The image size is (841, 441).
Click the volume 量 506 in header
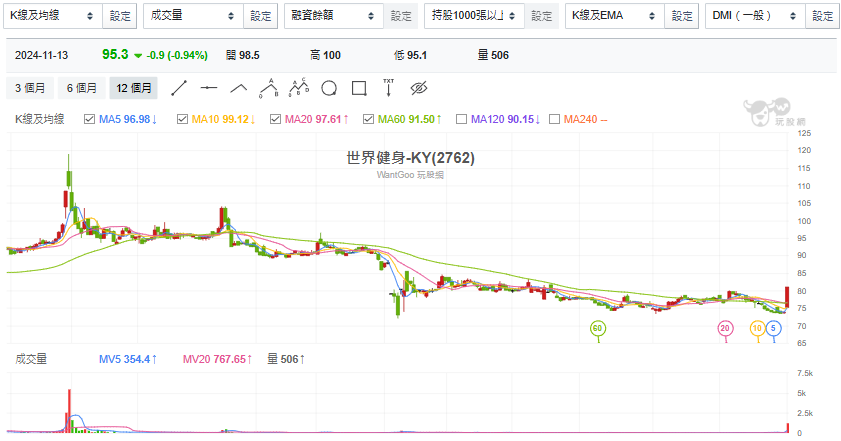point(493,55)
